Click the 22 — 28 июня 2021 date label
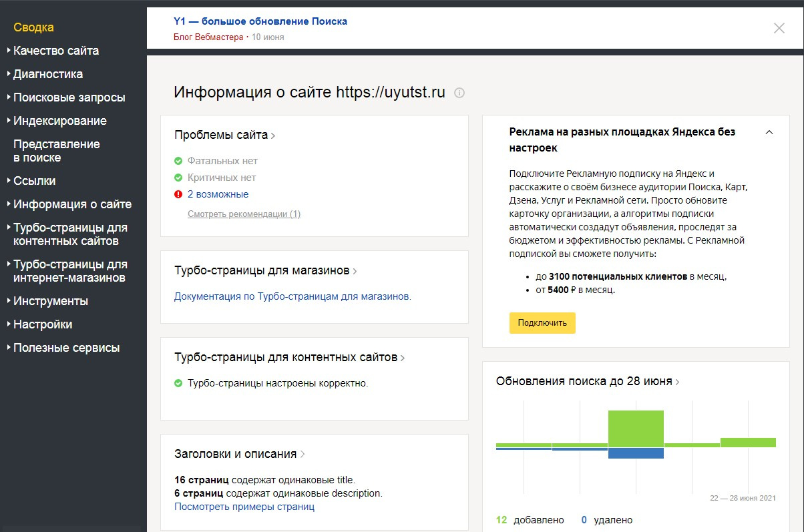This screenshot has width=804, height=532. [x=743, y=499]
